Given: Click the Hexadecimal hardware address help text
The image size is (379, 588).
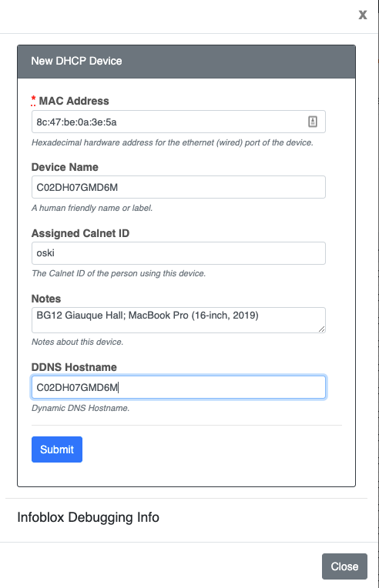Looking at the screenshot, I should click(173, 142).
